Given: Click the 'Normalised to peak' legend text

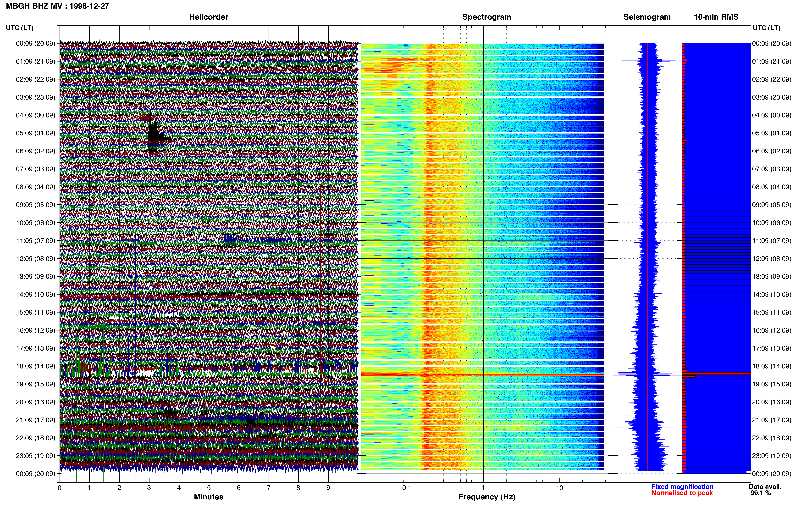Looking at the screenshot, I should click(x=682, y=493).
